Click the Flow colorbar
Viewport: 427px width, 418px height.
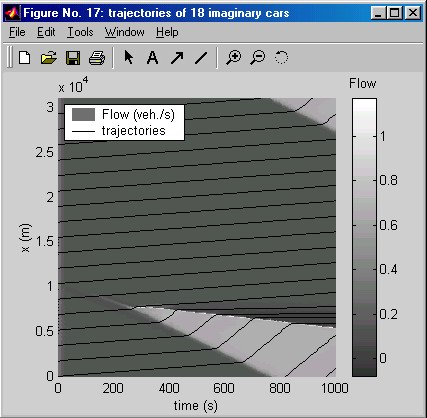(x=364, y=237)
